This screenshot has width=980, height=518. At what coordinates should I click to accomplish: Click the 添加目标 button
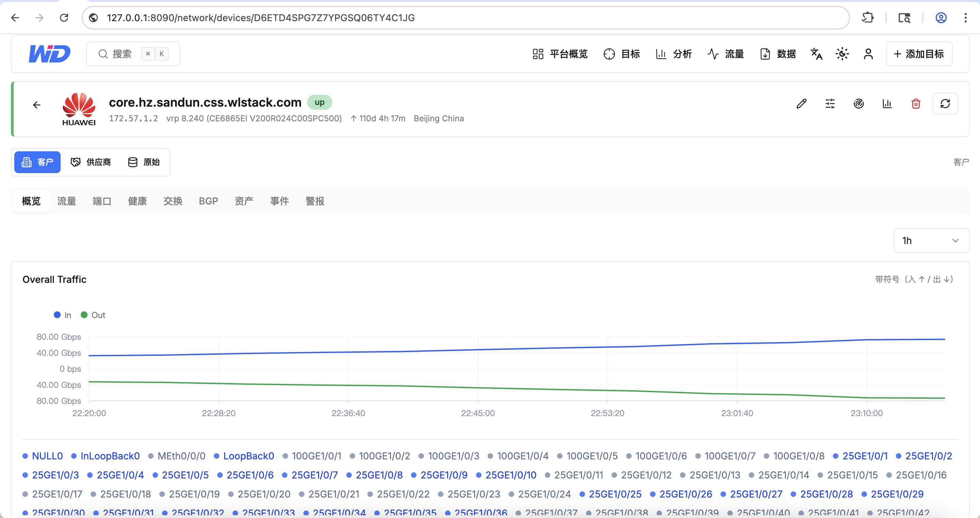(x=919, y=54)
